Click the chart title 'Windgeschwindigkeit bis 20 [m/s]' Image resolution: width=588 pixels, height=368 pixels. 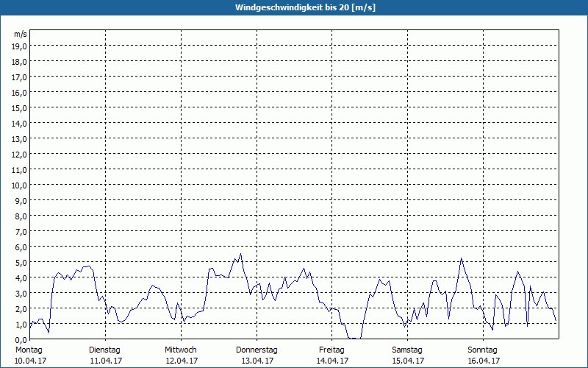click(x=305, y=7)
